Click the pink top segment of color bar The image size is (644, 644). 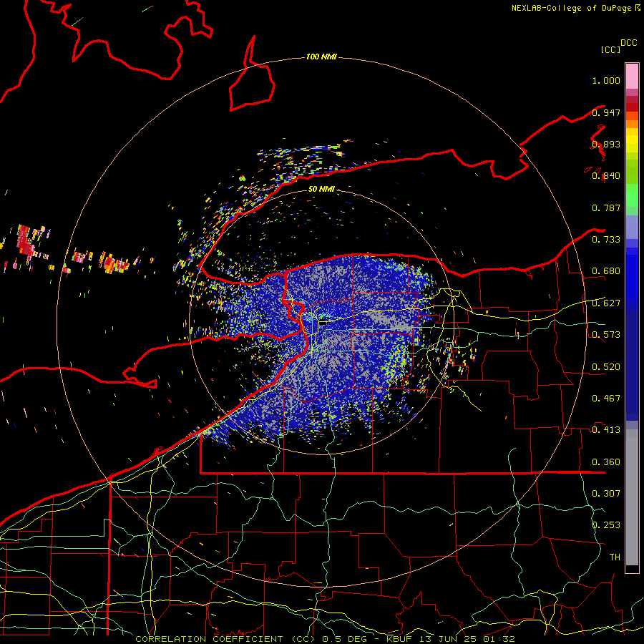click(632, 76)
